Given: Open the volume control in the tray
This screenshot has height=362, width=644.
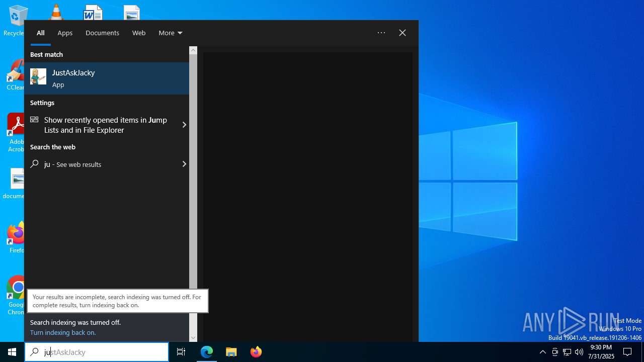Looking at the screenshot, I should [x=579, y=352].
